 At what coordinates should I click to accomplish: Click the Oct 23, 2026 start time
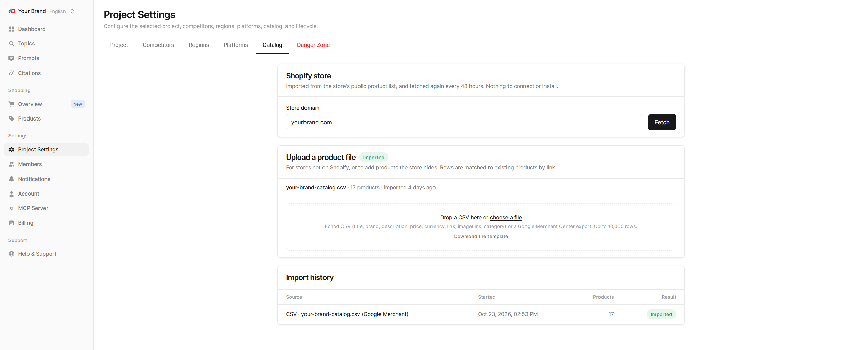click(x=507, y=314)
